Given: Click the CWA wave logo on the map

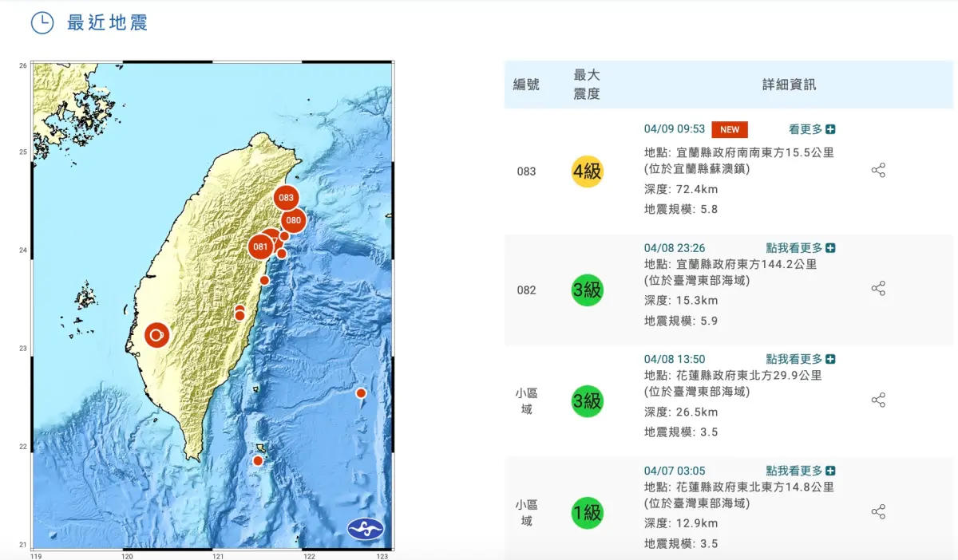Looking at the screenshot, I should pos(364,528).
